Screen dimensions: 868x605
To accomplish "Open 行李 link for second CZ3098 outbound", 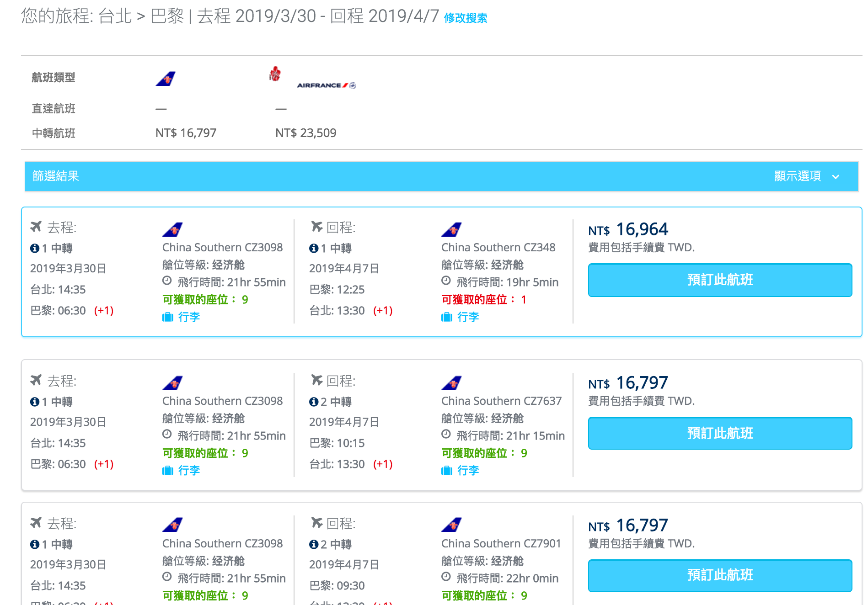I will [189, 471].
